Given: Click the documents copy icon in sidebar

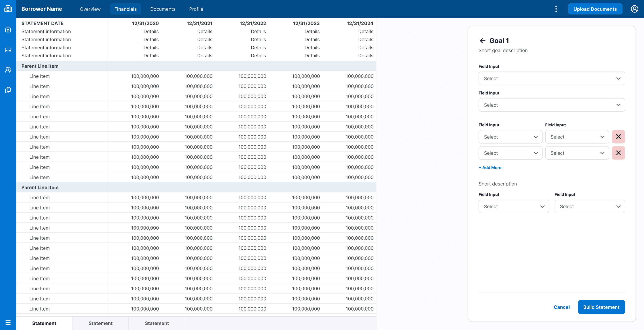Looking at the screenshot, I should (x=8, y=90).
